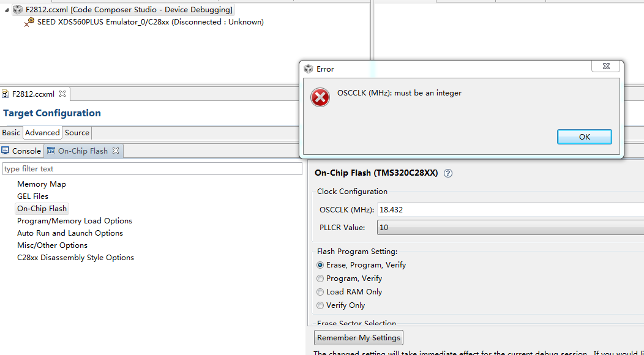Select SEED XDS560PLUS Emulator_0/C28xx entry

[151, 22]
